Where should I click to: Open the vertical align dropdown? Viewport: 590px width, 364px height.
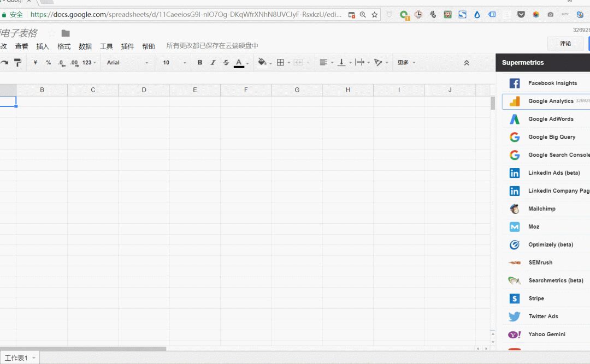point(344,62)
